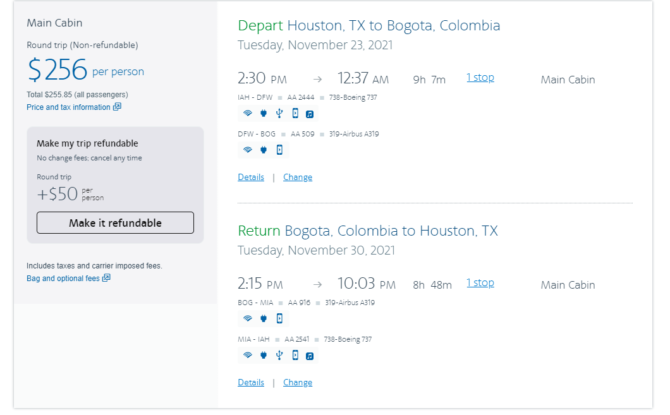Change the departing Houston to Bogota flight

[x=298, y=177]
